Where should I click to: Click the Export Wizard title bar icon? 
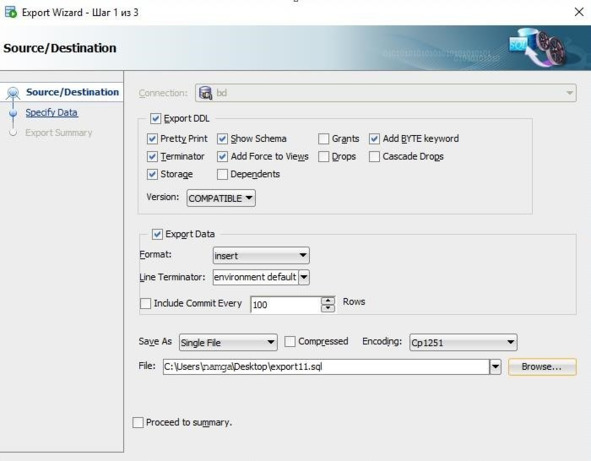click(11, 12)
